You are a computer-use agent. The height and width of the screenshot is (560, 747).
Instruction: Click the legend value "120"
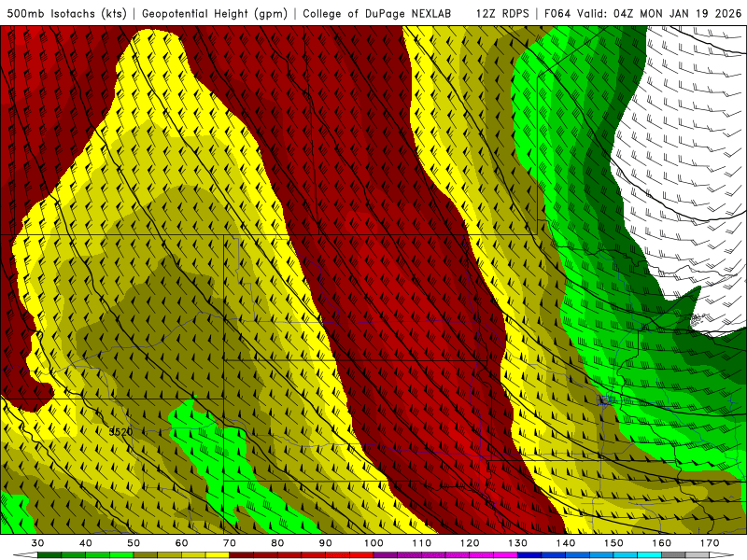470,543
